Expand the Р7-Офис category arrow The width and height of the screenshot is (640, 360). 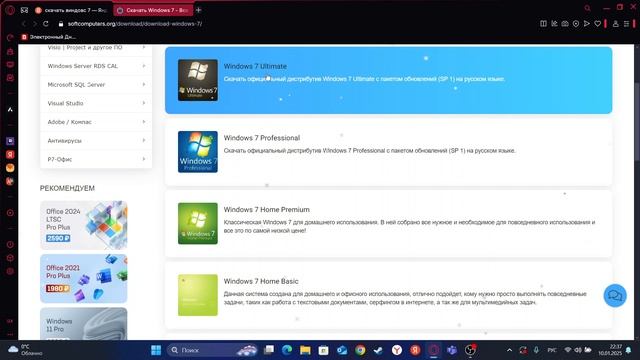144,159
